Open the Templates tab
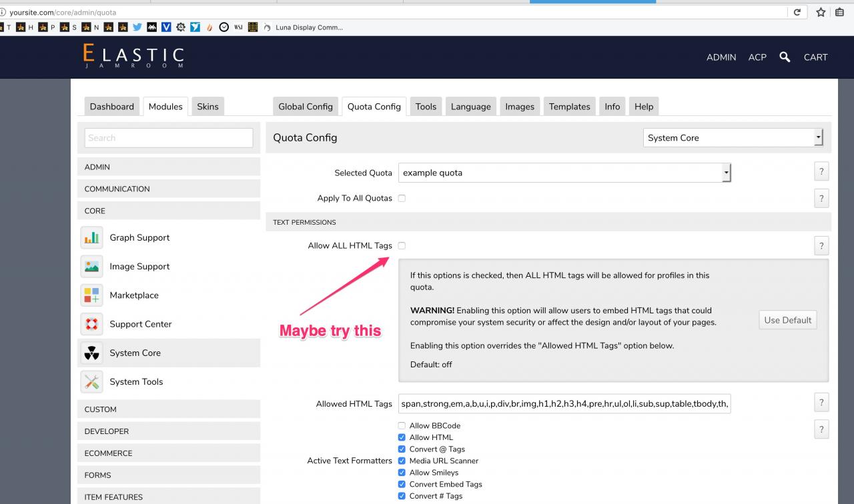The height and width of the screenshot is (504, 854). 569,107
